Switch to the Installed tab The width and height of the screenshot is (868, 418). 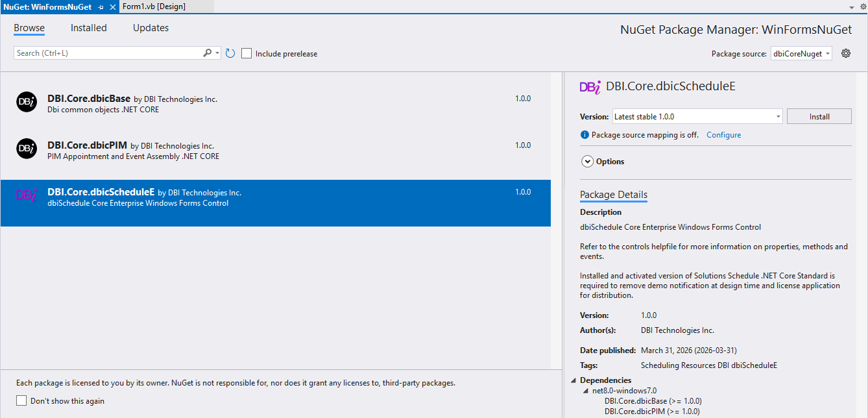pos(89,28)
